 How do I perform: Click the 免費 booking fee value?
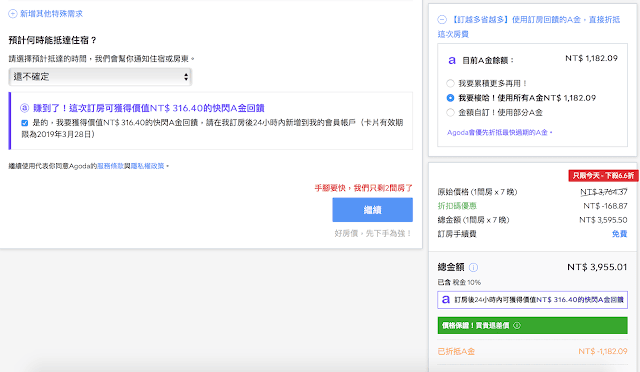(x=619, y=234)
